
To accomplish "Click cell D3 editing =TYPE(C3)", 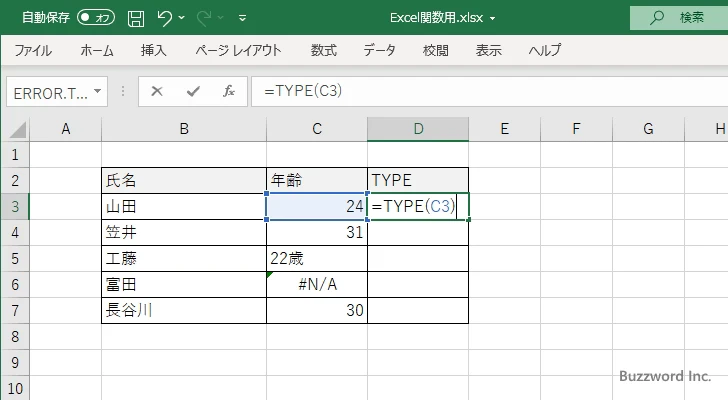I will [x=418, y=206].
